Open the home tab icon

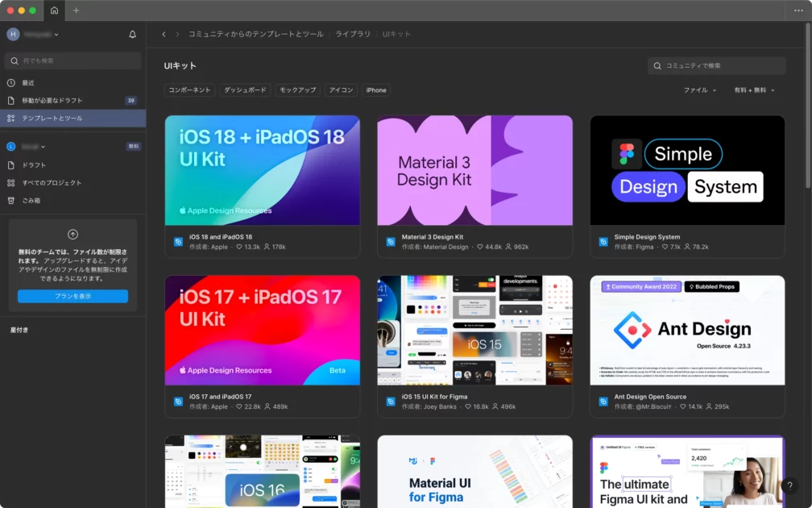pyautogui.click(x=54, y=10)
